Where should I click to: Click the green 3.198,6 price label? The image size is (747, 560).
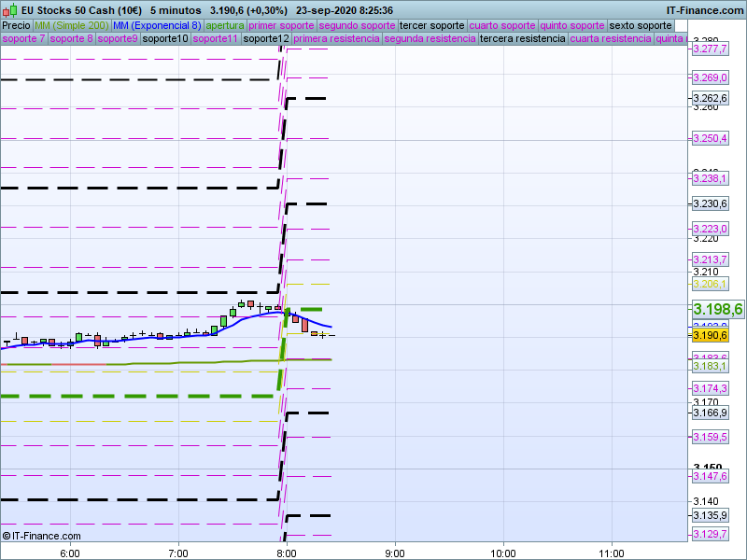(x=717, y=309)
